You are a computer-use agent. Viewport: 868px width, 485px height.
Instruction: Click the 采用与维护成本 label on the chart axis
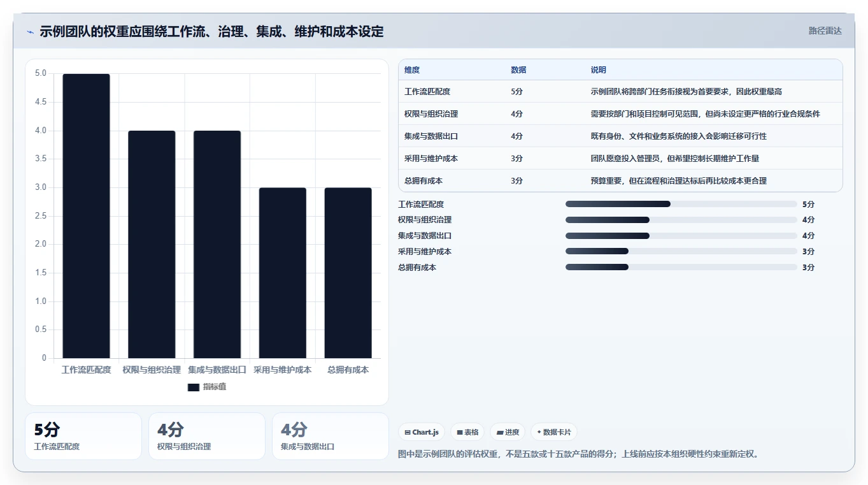(283, 370)
